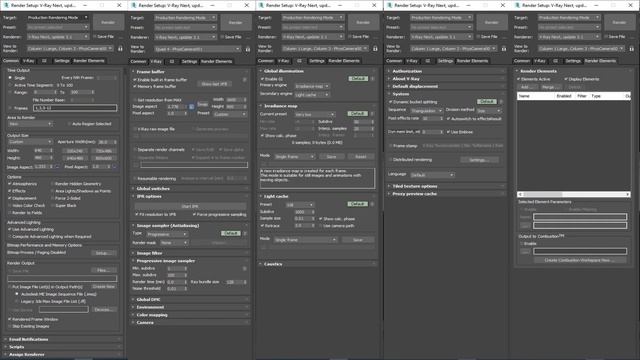Enable the Atmospherics option

click(x=10, y=184)
